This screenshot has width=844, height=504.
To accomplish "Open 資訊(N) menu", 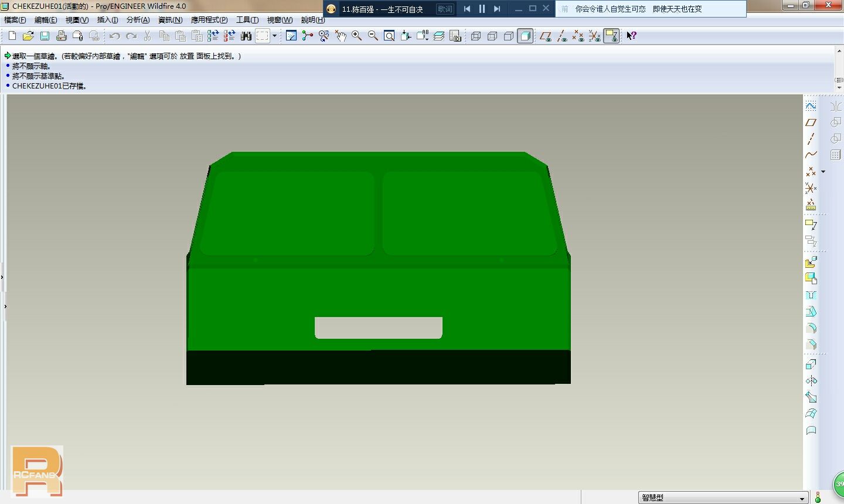I will [171, 20].
